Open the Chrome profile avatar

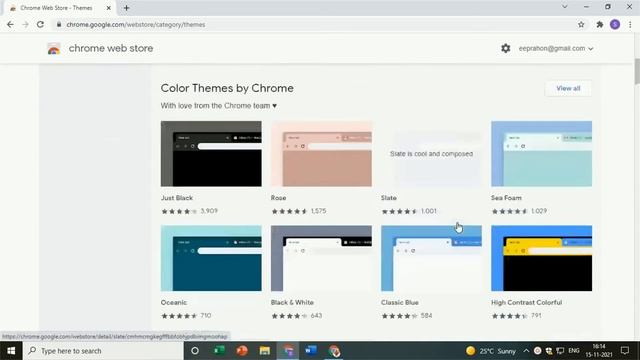(x=615, y=24)
